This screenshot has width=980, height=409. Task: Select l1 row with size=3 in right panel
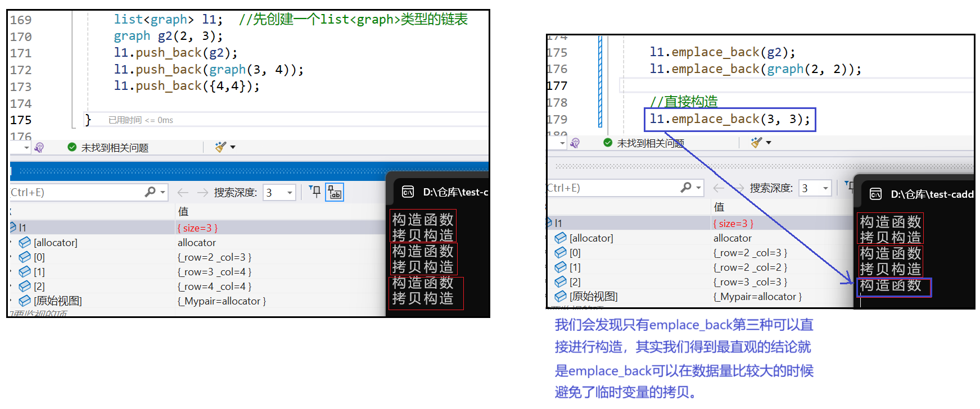pyautogui.click(x=700, y=223)
